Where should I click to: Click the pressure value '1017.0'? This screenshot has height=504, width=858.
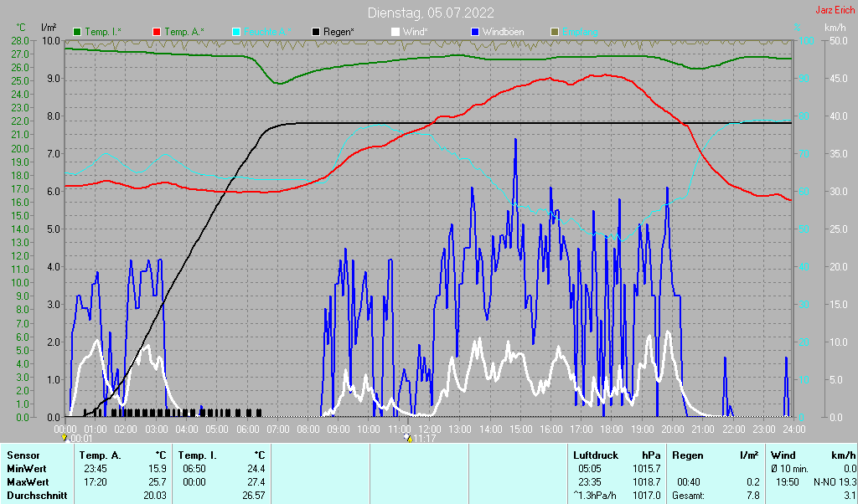coord(646,496)
